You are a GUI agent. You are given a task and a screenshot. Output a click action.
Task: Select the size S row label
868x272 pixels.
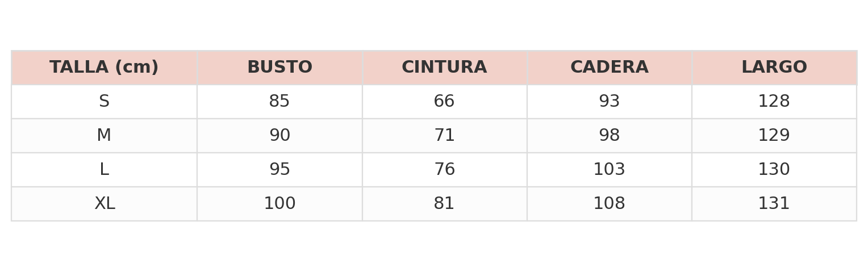[104, 102]
